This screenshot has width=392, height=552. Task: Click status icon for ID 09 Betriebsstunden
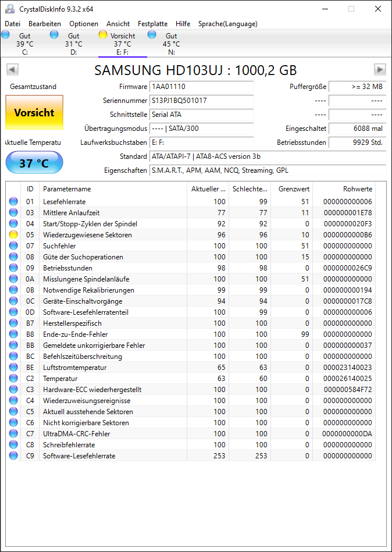pyautogui.click(x=13, y=268)
